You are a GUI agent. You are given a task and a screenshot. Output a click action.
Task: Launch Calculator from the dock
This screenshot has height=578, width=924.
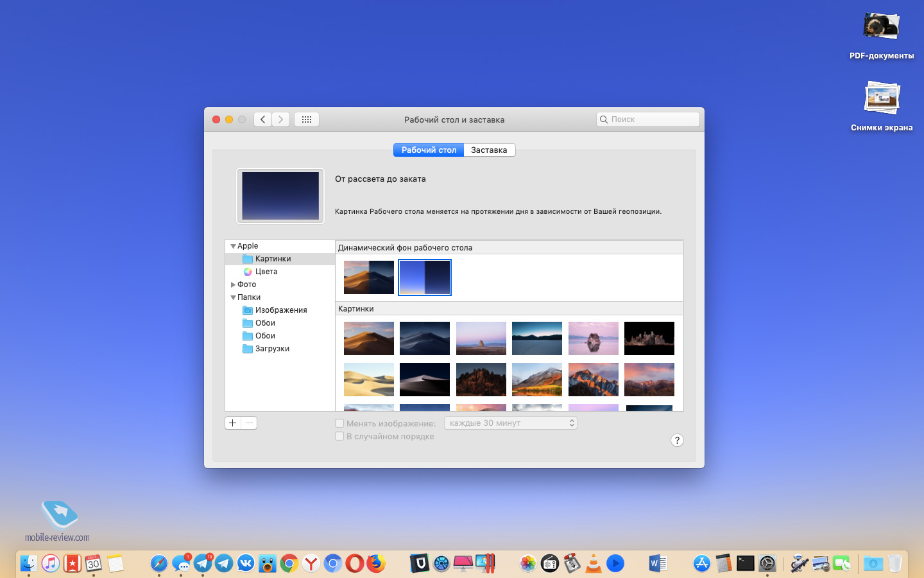click(724, 563)
